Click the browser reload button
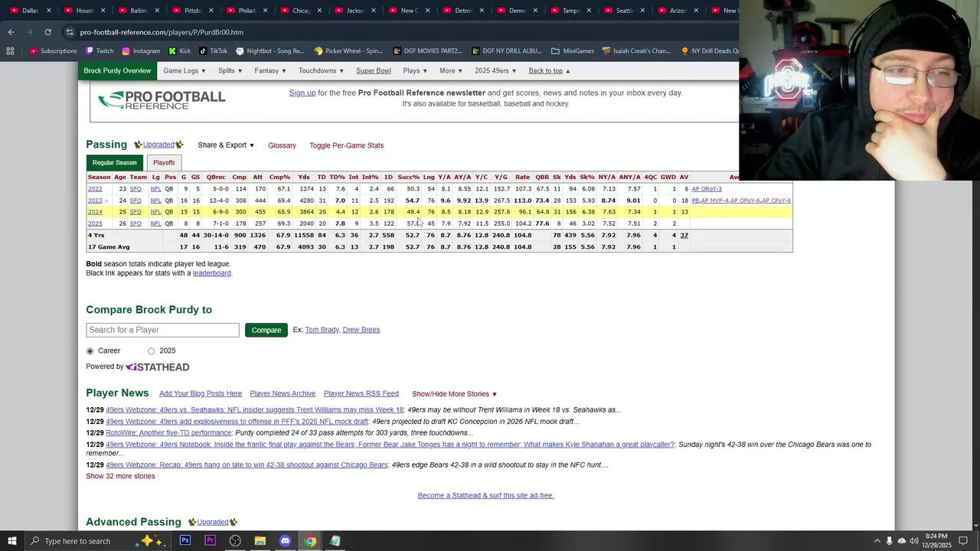 pyautogui.click(x=47, y=32)
